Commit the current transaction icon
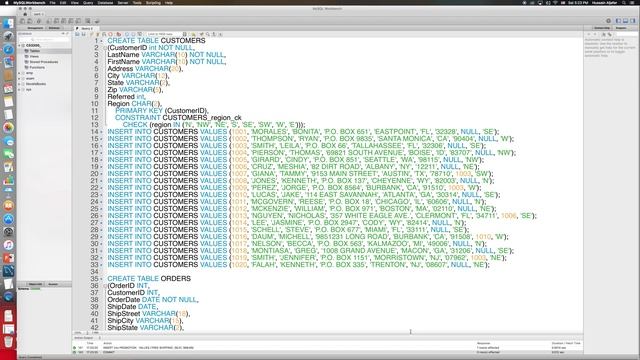The width and height of the screenshot is (640, 360). tap(127, 34)
